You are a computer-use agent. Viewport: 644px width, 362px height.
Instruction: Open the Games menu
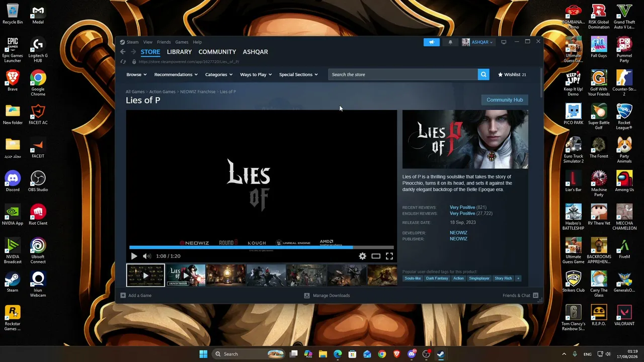click(182, 42)
